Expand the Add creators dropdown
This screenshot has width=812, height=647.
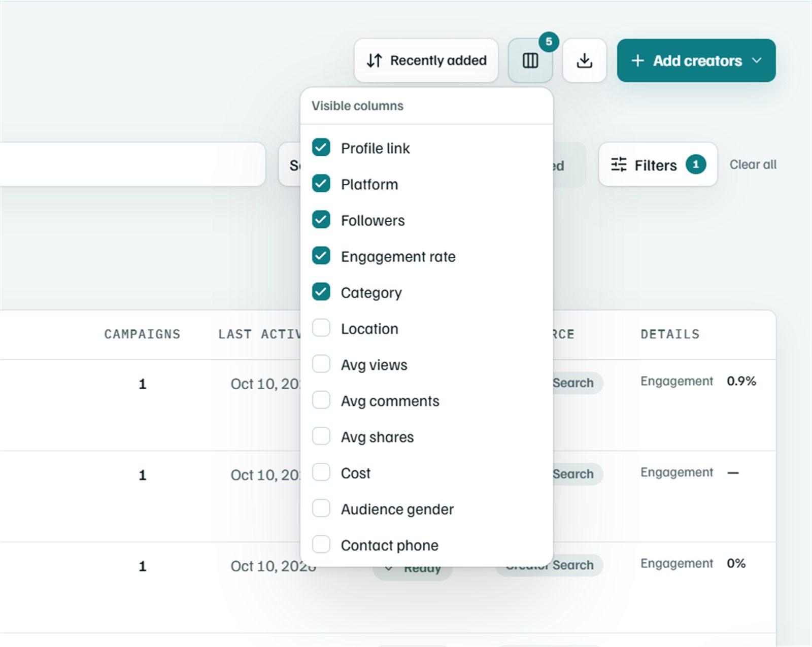point(696,60)
